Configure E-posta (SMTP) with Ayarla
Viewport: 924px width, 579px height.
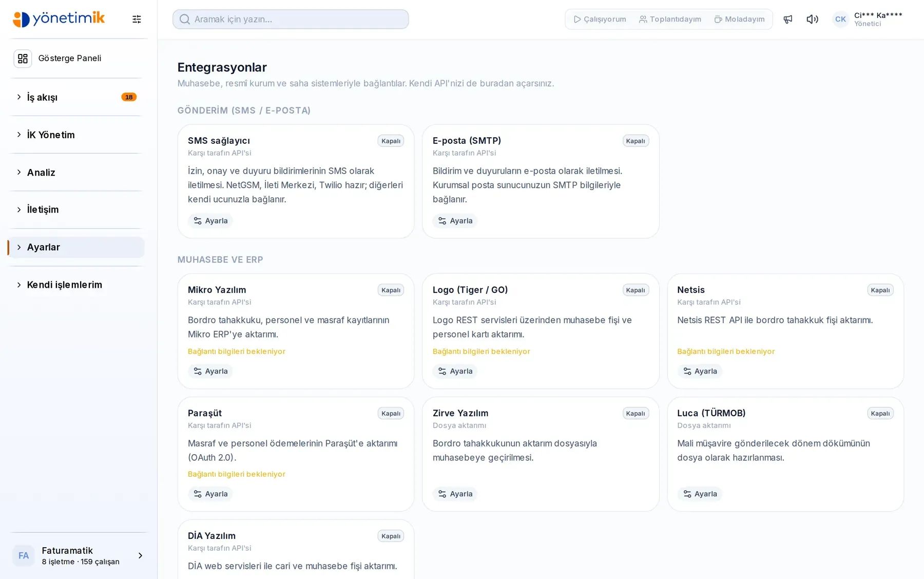click(x=455, y=221)
